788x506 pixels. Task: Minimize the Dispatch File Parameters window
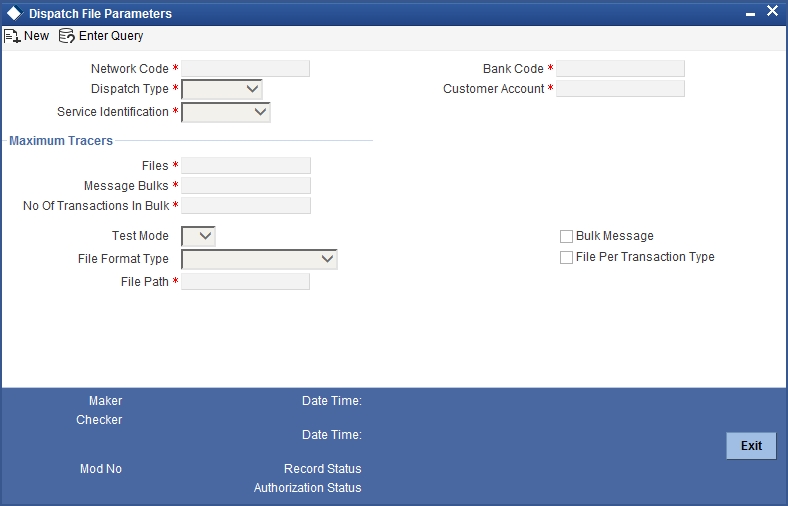[x=750, y=14]
